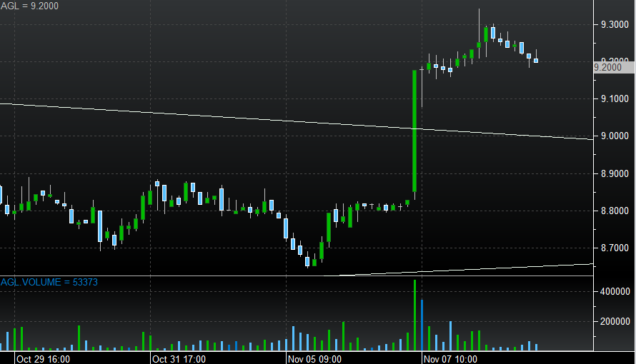This screenshot has height=364, width=636.
Task: Click the 9.1000 price axis label
Action: (x=615, y=99)
